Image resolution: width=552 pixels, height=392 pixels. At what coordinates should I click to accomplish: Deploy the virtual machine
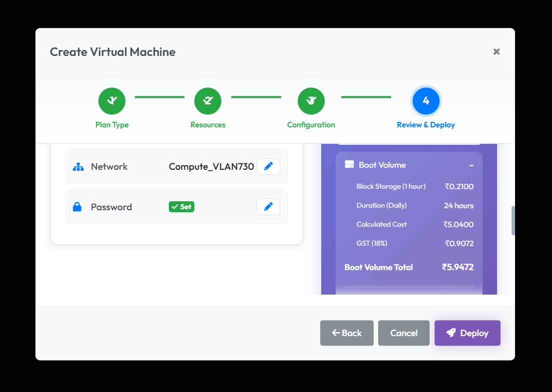click(x=467, y=333)
